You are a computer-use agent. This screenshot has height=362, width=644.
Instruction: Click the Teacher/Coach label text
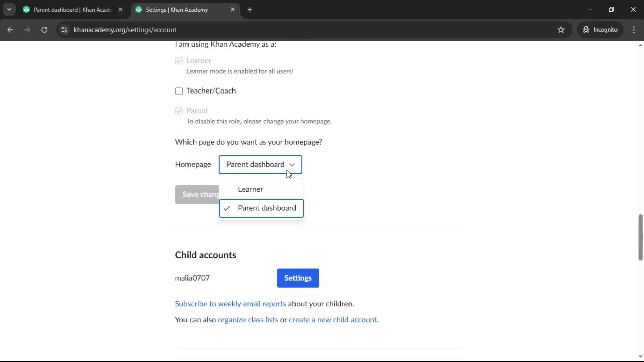[x=211, y=91]
